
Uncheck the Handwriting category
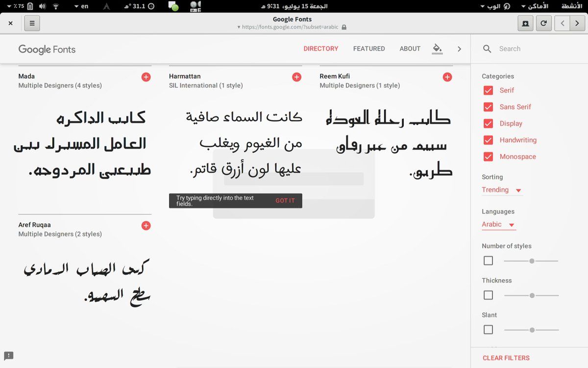pos(488,140)
